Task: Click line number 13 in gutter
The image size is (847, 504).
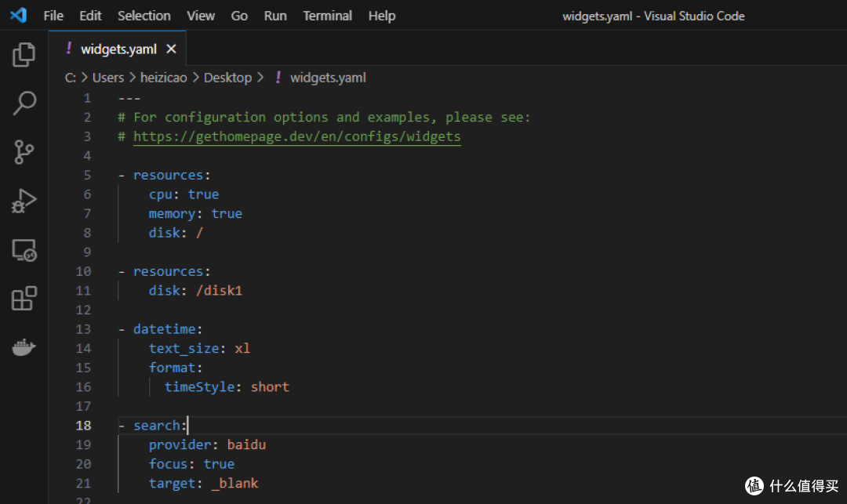Action: click(x=83, y=329)
